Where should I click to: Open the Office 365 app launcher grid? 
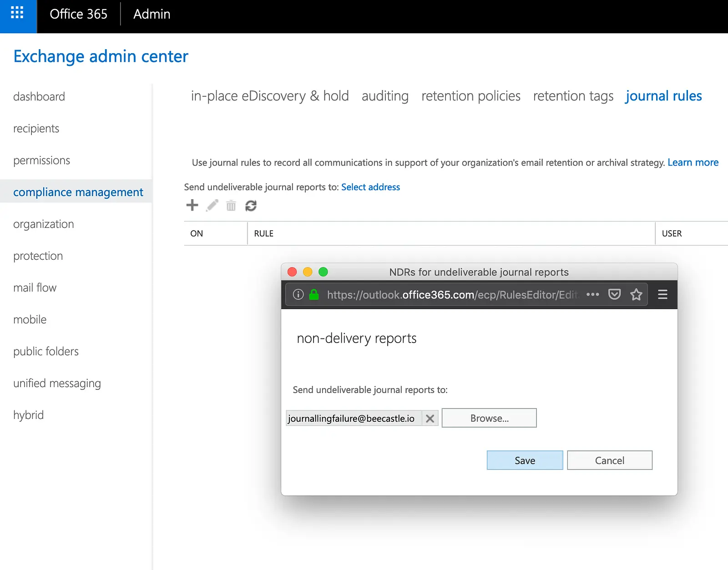[x=17, y=13]
